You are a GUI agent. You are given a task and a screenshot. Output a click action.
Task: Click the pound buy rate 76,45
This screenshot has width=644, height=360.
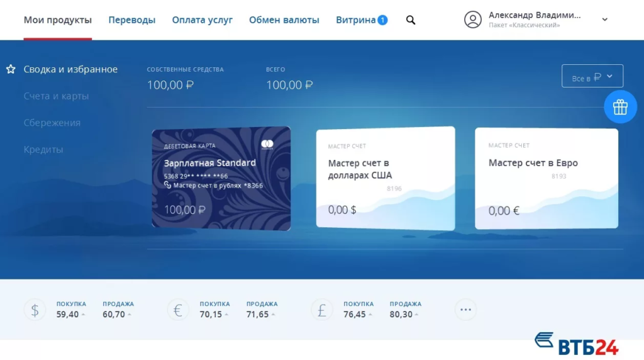(355, 315)
